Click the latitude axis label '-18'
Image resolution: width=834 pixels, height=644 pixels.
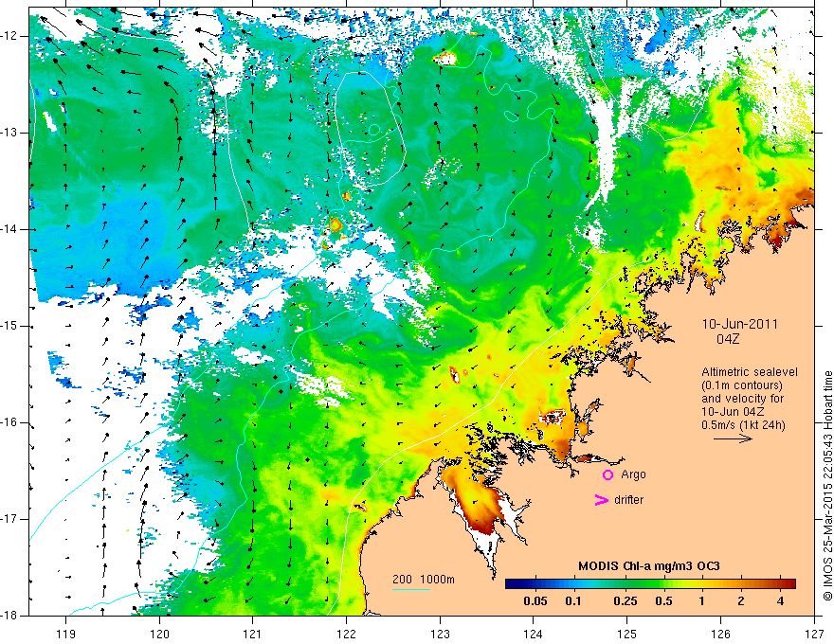(10, 616)
